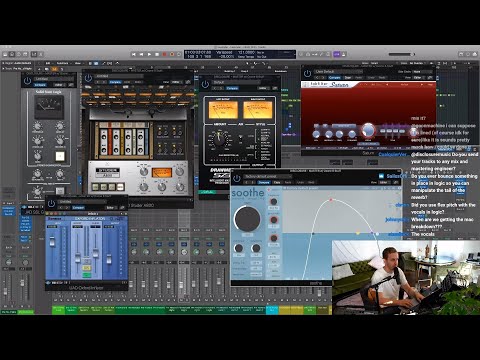Open preset menu in SSL compressor window
The height and width of the screenshot is (360, 480).
(54, 79)
